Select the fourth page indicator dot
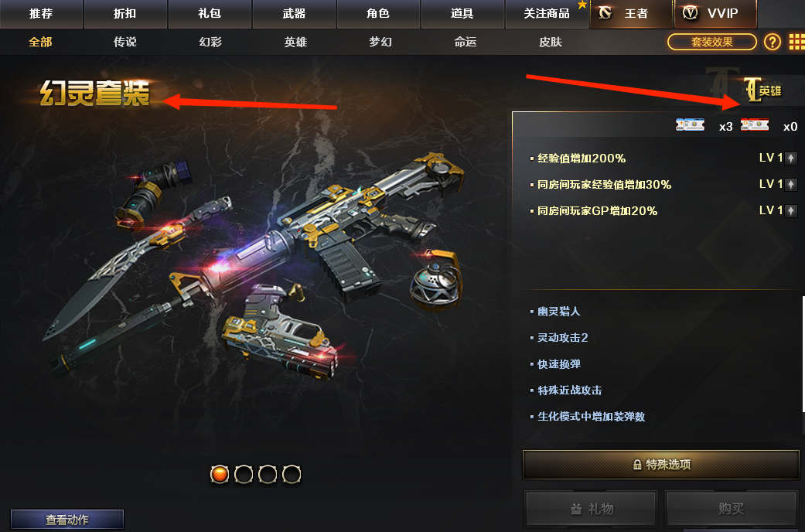This screenshot has width=805, height=532. click(x=292, y=474)
